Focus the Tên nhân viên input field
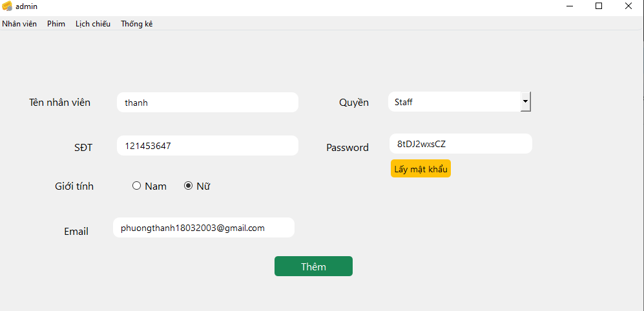The height and width of the screenshot is (311, 644). [x=207, y=102]
